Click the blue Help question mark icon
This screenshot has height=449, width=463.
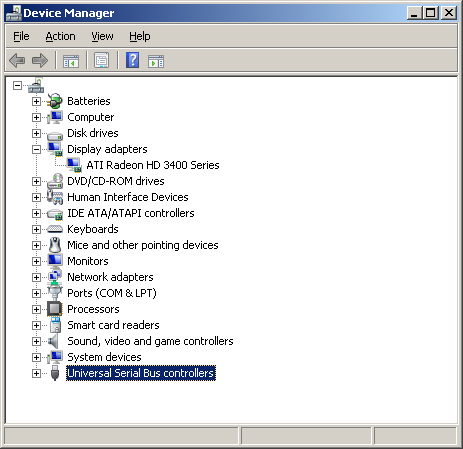(133, 60)
